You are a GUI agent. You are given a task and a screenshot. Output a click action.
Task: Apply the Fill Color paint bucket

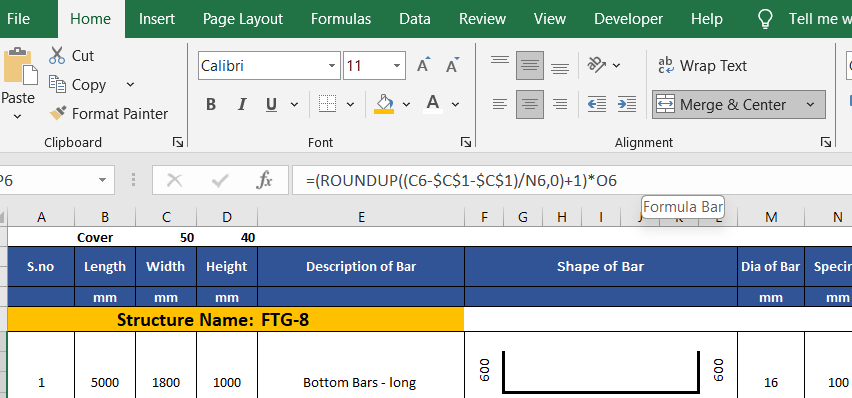point(384,103)
